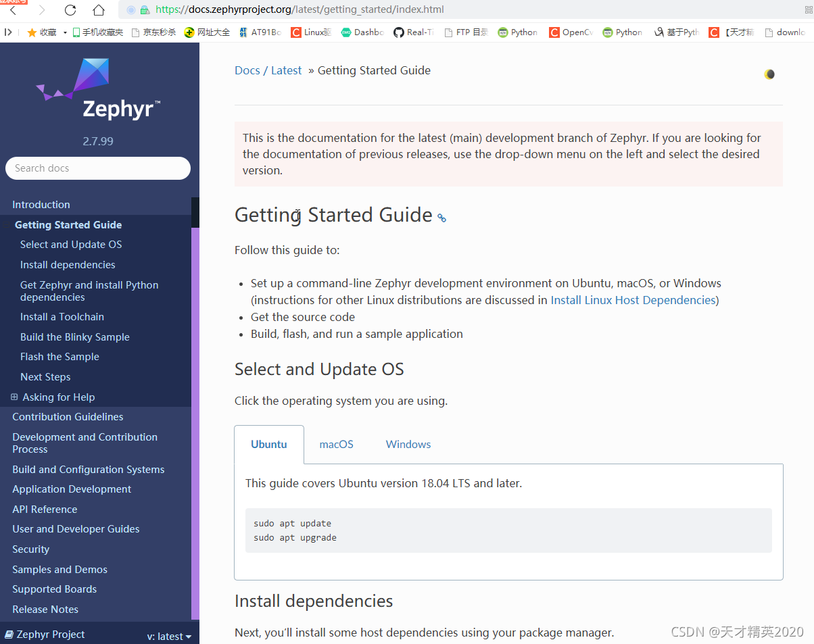Open Application Development in sidebar
The width and height of the screenshot is (814, 644).
(x=72, y=489)
